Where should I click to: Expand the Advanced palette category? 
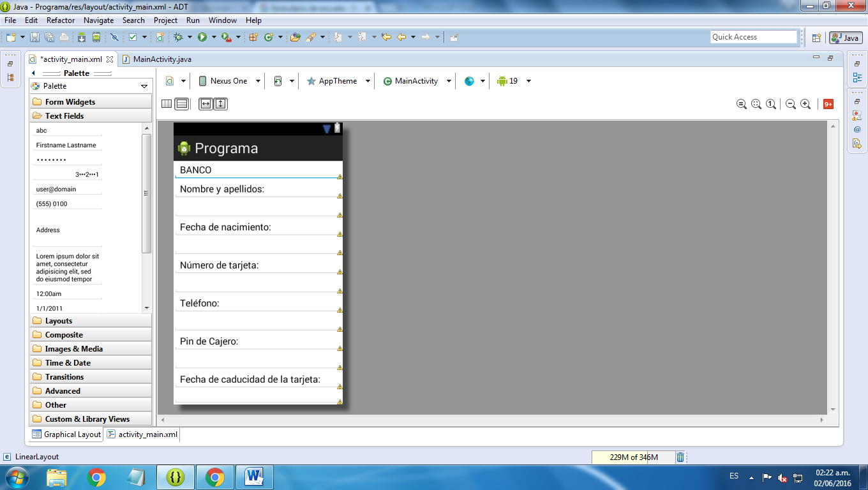click(91, 391)
